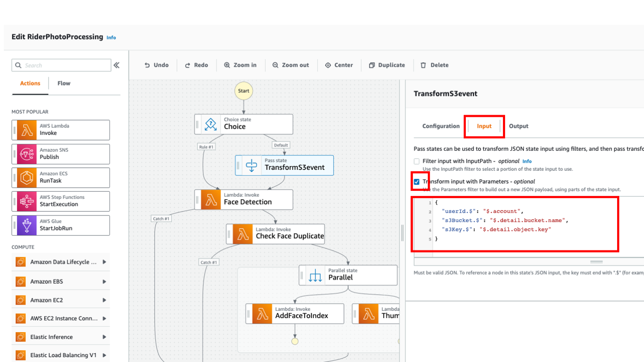
Task: Click the TransformS3event panel heading
Action: pyautogui.click(x=445, y=94)
